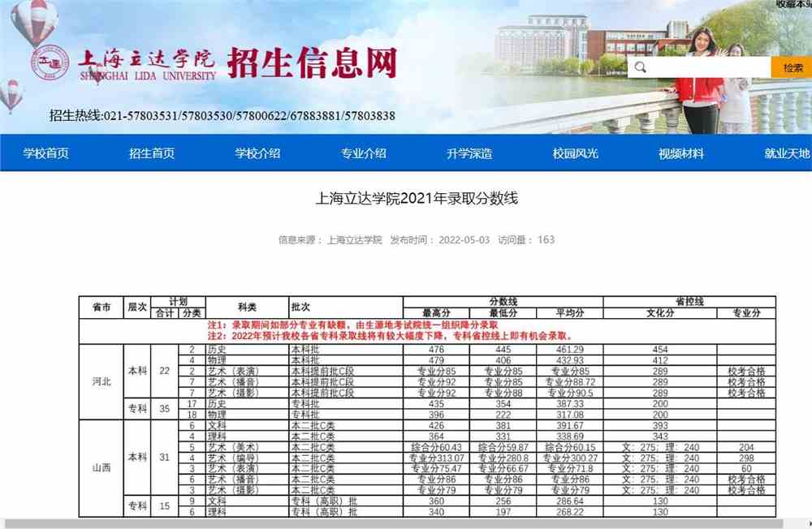812x529 pixels.
Task: Click the 省市 column header
Action: pyautogui.click(x=101, y=307)
